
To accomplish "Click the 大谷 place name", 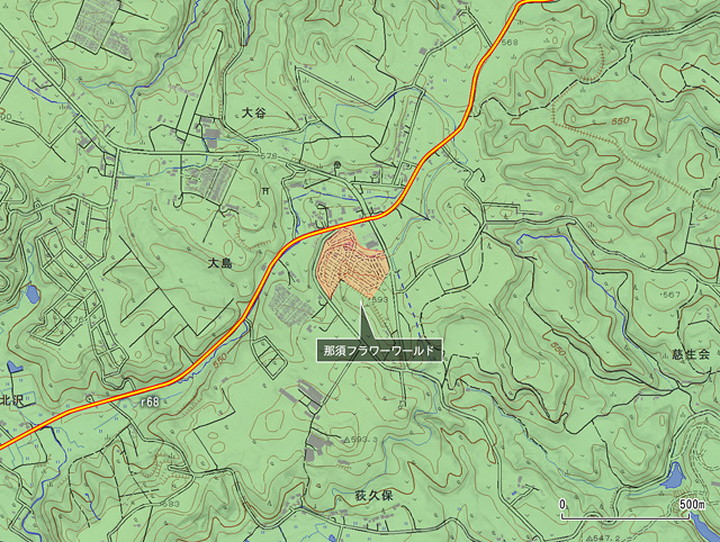I will 254,113.
